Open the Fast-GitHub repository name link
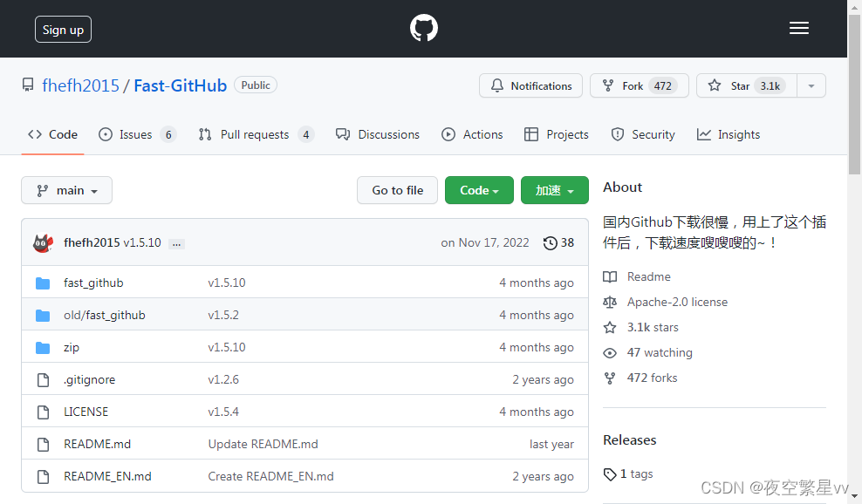Viewport: 862px width, 504px height. (x=181, y=85)
